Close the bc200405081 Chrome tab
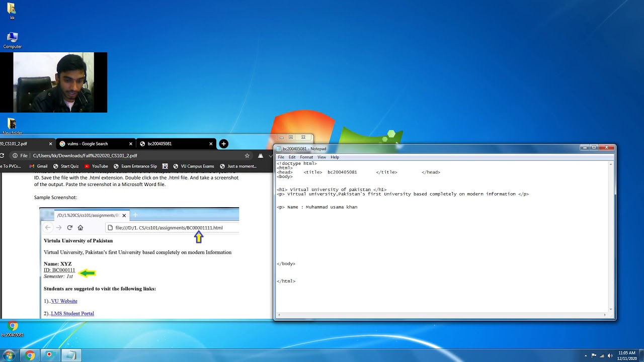The height and width of the screenshot is (362, 644). (211, 144)
